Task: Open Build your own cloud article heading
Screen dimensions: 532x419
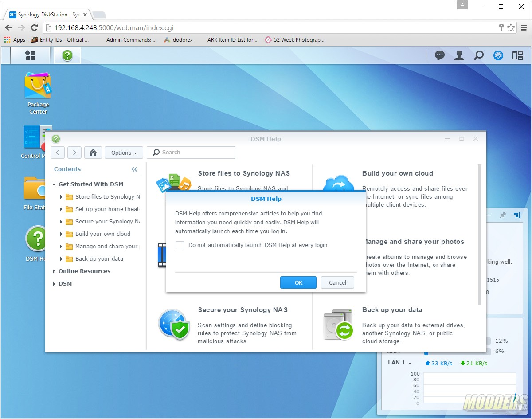Action: 398,173
